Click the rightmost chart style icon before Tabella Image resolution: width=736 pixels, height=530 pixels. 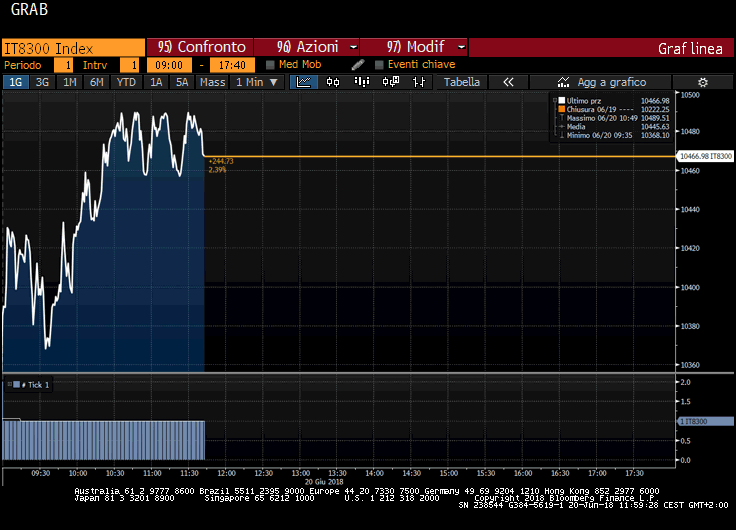[x=417, y=82]
